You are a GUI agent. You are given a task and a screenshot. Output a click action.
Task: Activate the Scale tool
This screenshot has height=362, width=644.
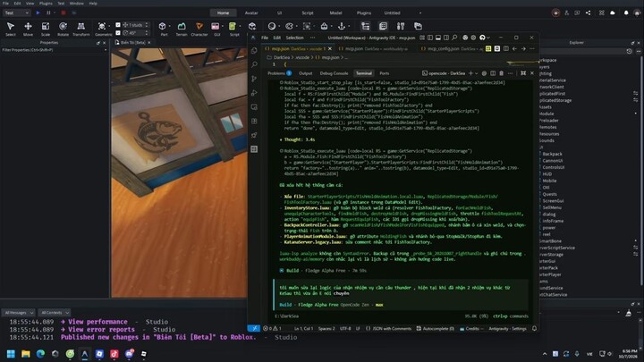[46, 29]
